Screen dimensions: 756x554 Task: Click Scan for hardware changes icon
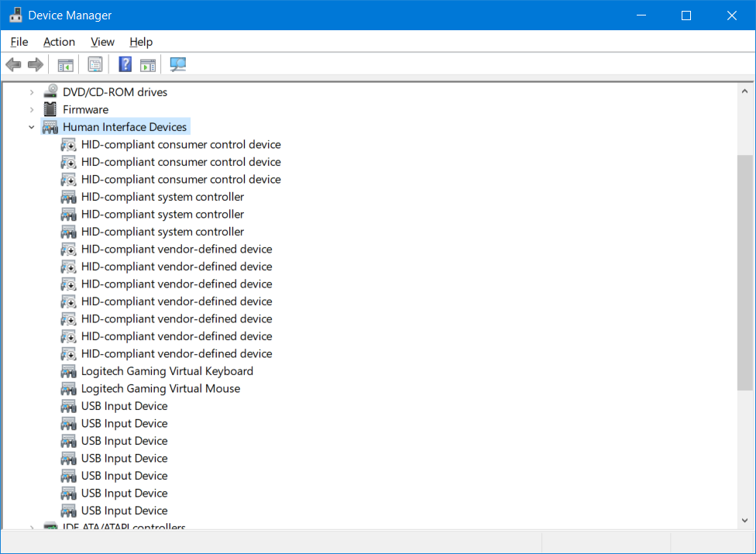[178, 64]
